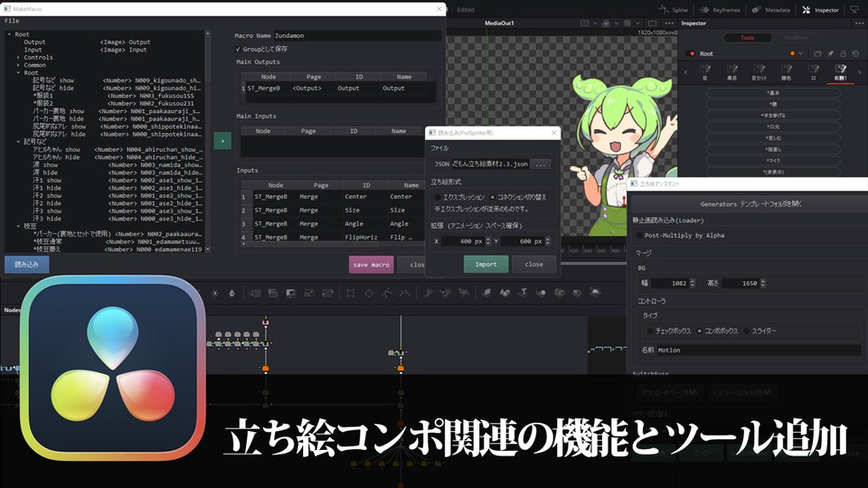Open the viewer channel dropdown chevron

coord(616,23)
